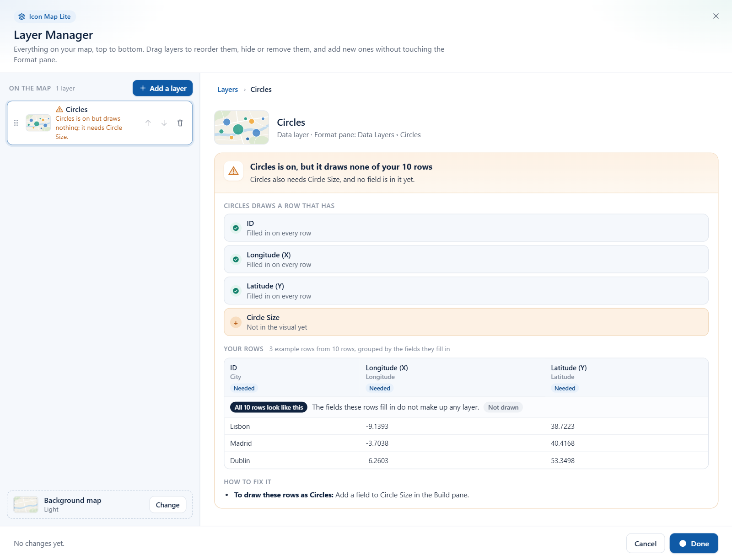Screen dimensions: 732x560
Task: Click the green check icon for ID
Action: (236, 228)
